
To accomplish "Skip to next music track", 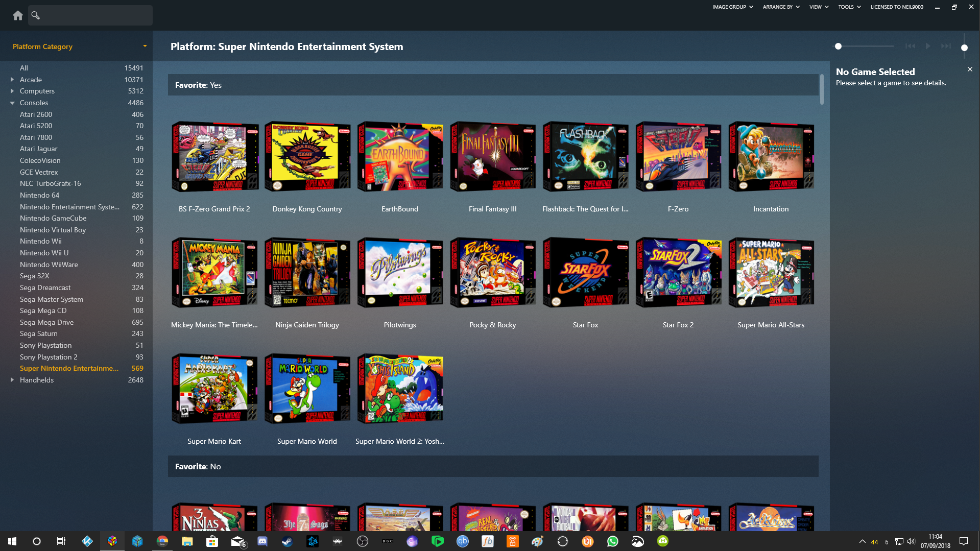I will tap(946, 46).
